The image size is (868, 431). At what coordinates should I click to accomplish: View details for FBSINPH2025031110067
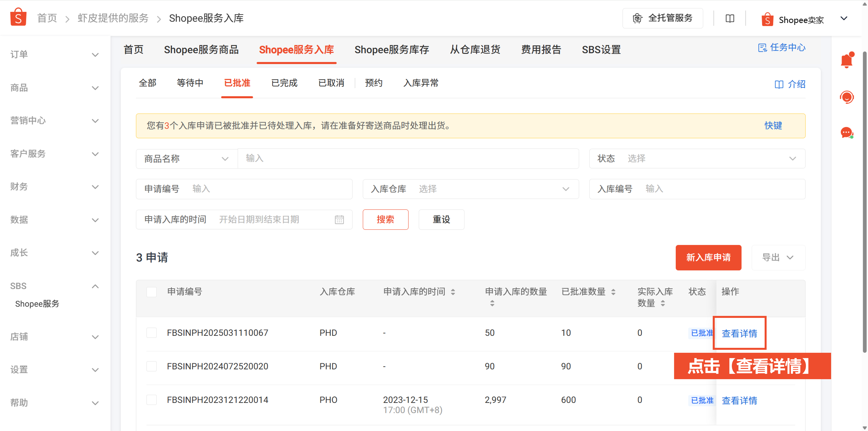point(739,333)
